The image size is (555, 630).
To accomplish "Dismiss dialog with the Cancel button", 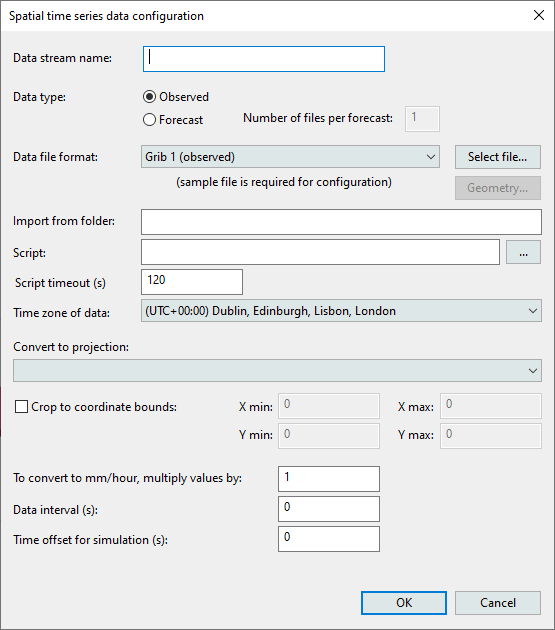I will tap(498, 603).
